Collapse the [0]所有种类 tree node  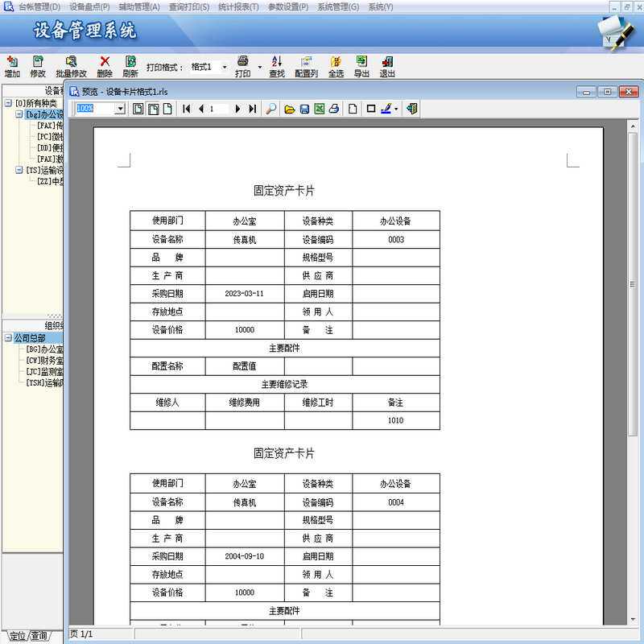pyautogui.click(x=8, y=103)
